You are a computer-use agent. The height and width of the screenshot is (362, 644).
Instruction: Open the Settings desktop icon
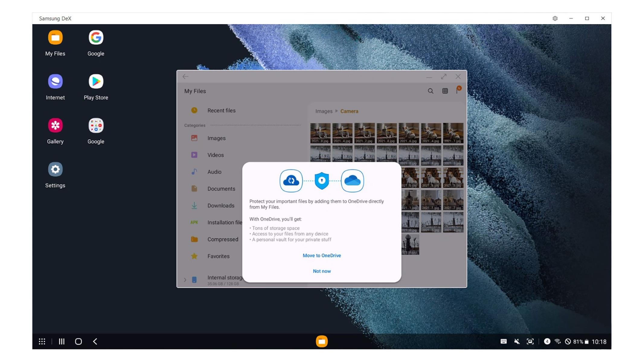pyautogui.click(x=55, y=169)
